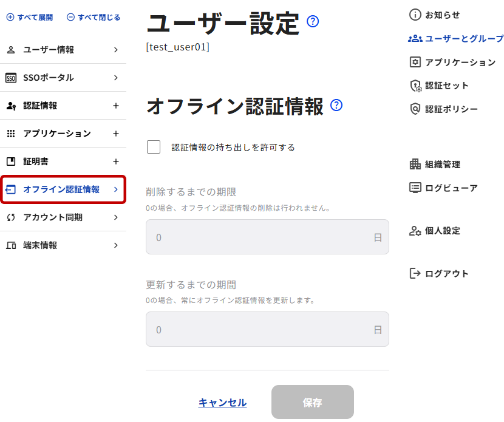Collapse all sections with すべて閉じる
This screenshot has width=504, height=422.
pos(94,18)
